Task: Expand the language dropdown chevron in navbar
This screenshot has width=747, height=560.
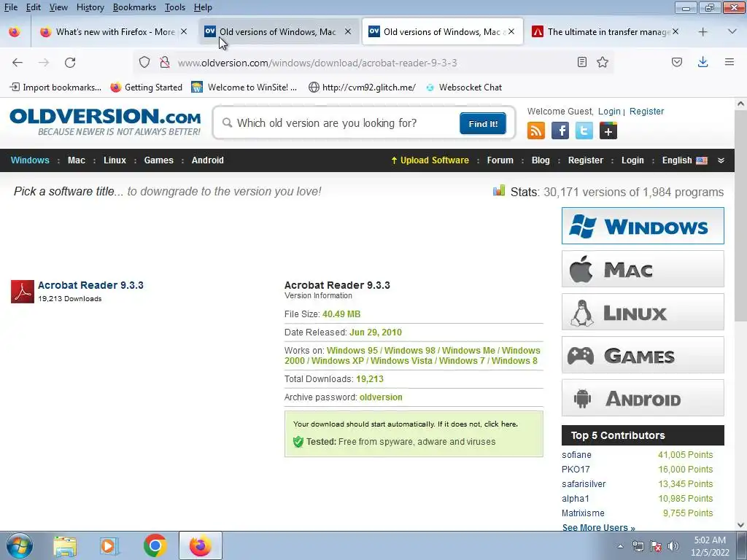Action: pyautogui.click(x=721, y=160)
